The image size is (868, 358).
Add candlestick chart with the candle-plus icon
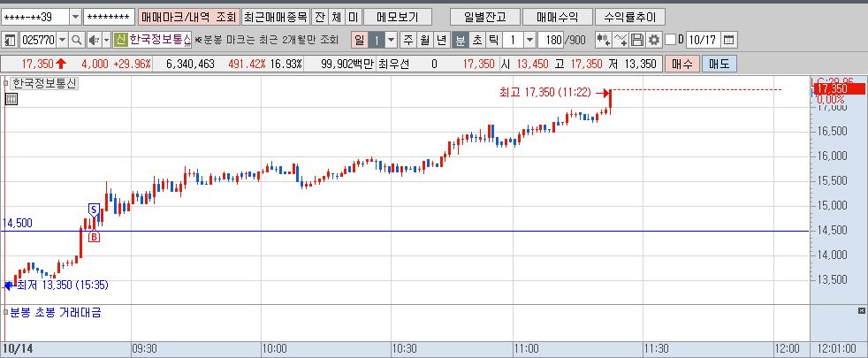point(604,40)
